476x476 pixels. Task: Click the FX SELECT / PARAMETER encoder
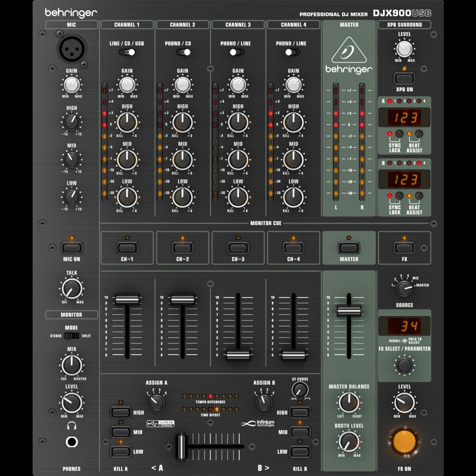pyautogui.click(x=404, y=365)
